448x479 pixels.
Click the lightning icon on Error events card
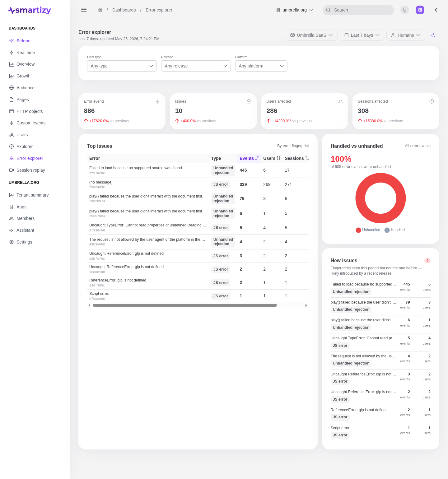click(158, 101)
